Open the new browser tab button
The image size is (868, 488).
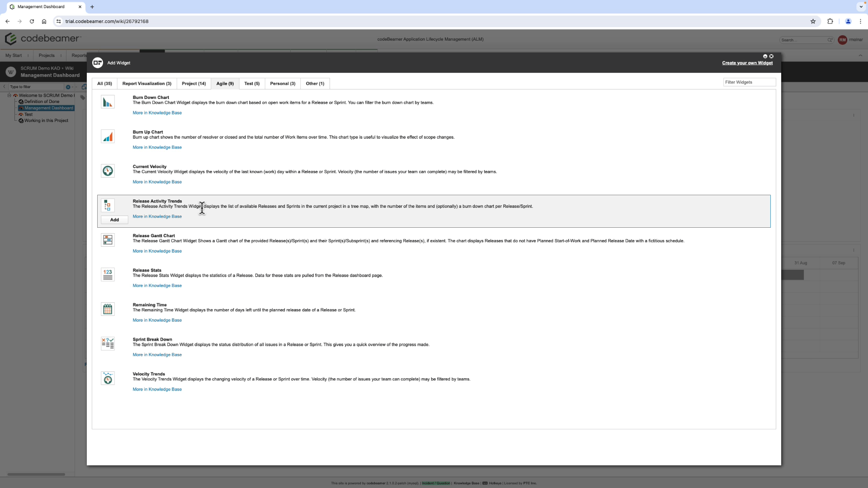click(92, 7)
